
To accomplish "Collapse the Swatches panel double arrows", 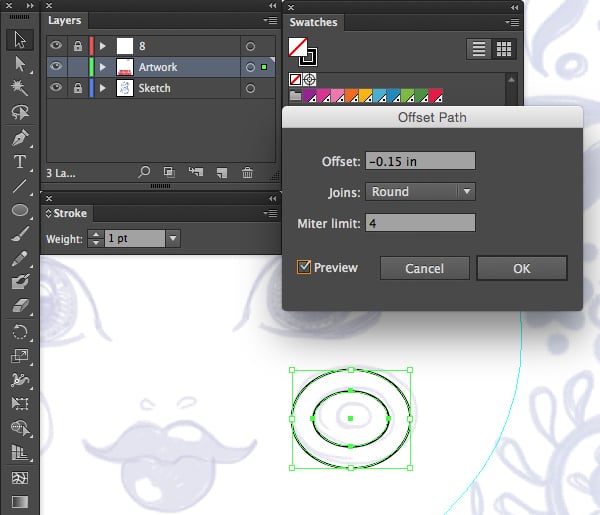I will pos(514,7).
